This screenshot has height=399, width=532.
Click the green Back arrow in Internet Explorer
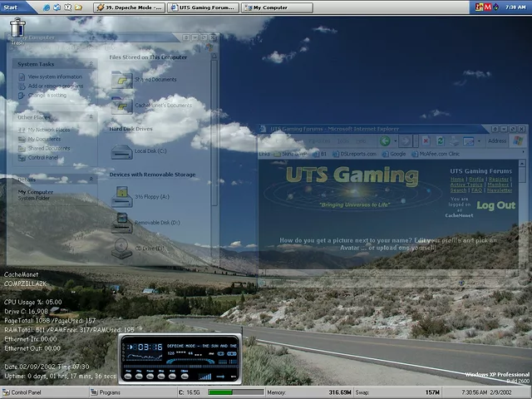click(x=386, y=141)
